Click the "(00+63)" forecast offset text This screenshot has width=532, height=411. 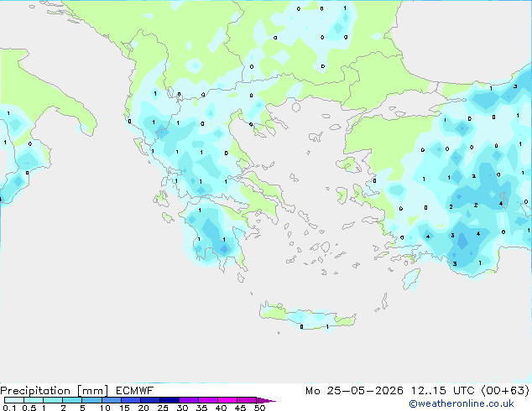[505, 391]
